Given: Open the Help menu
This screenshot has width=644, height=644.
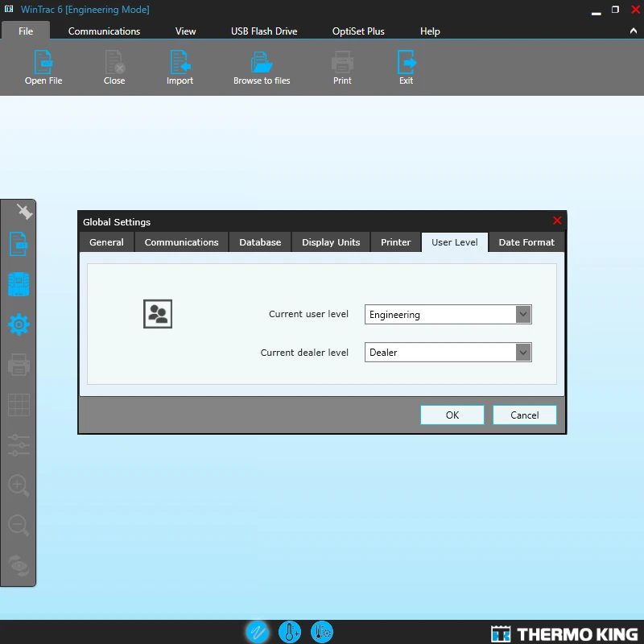Looking at the screenshot, I should click(430, 31).
